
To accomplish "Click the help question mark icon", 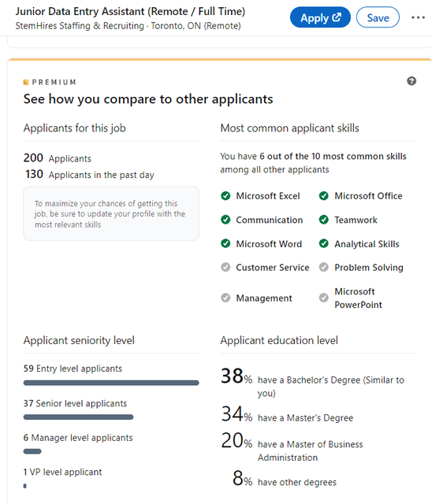I will (x=412, y=81).
